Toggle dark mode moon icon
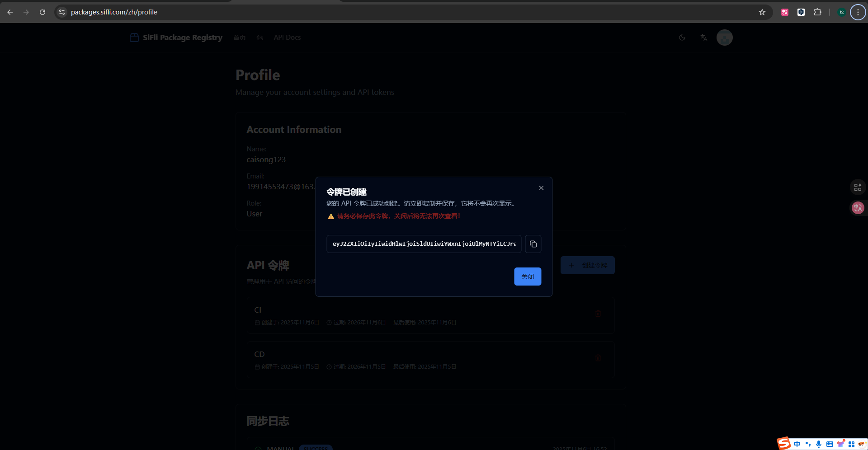 (682, 37)
